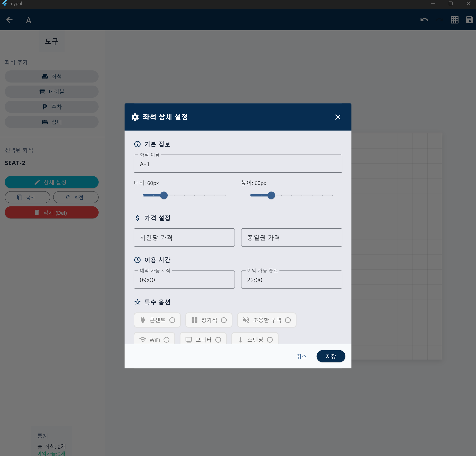Image resolution: width=476 pixels, height=456 pixels.
Task: Enable the 콘센트 outlet option
Action: coord(157,320)
